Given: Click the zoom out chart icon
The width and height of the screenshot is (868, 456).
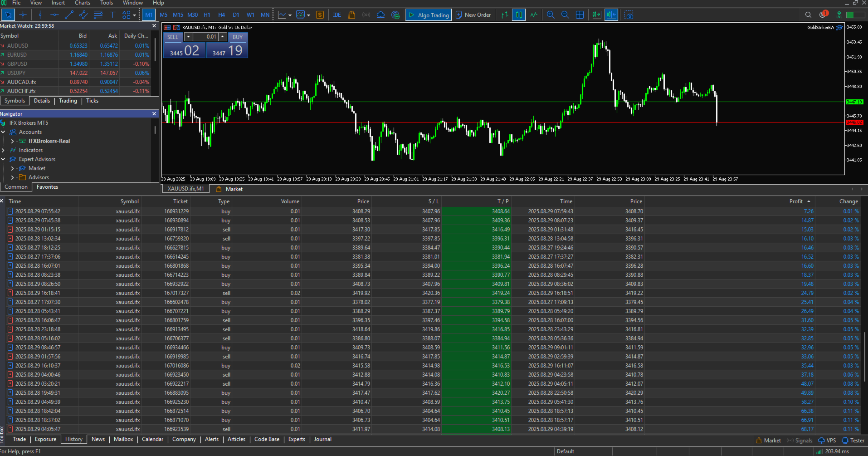Looking at the screenshot, I should pyautogui.click(x=565, y=15).
